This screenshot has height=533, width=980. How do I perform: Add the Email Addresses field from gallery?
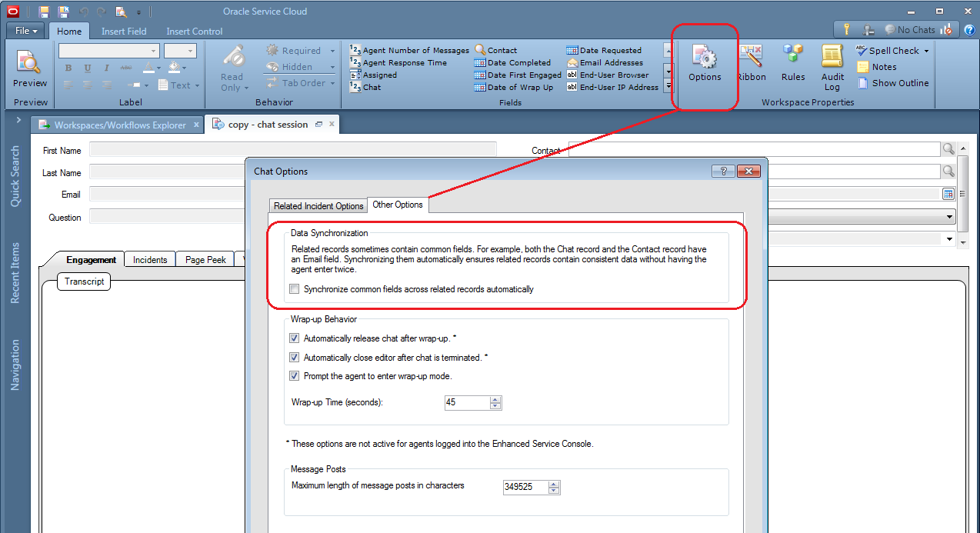coord(605,62)
